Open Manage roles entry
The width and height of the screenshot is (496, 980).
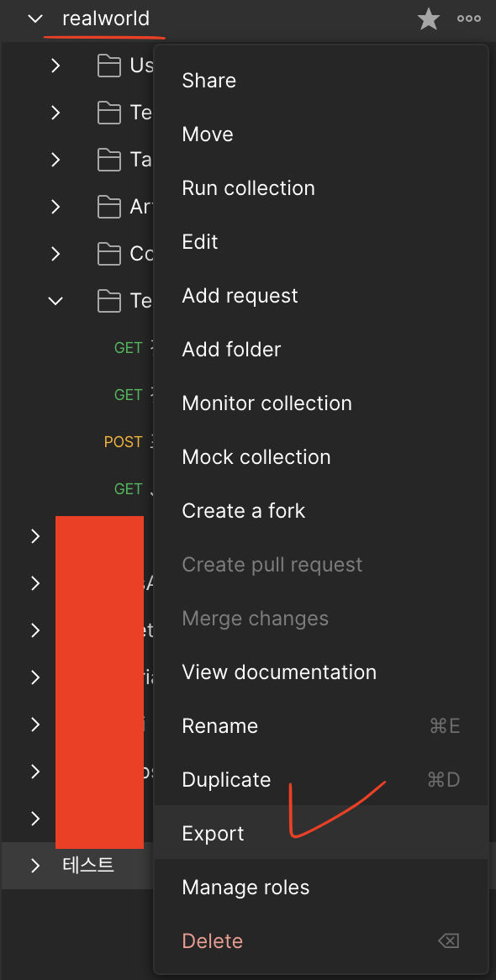coord(321,887)
